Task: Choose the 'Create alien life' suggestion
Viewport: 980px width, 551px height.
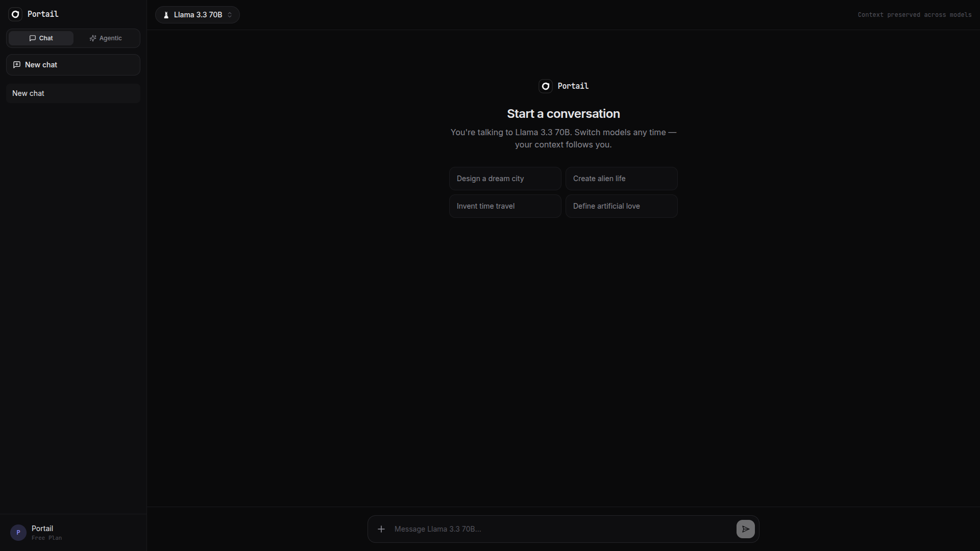Action: pyautogui.click(x=621, y=179)
